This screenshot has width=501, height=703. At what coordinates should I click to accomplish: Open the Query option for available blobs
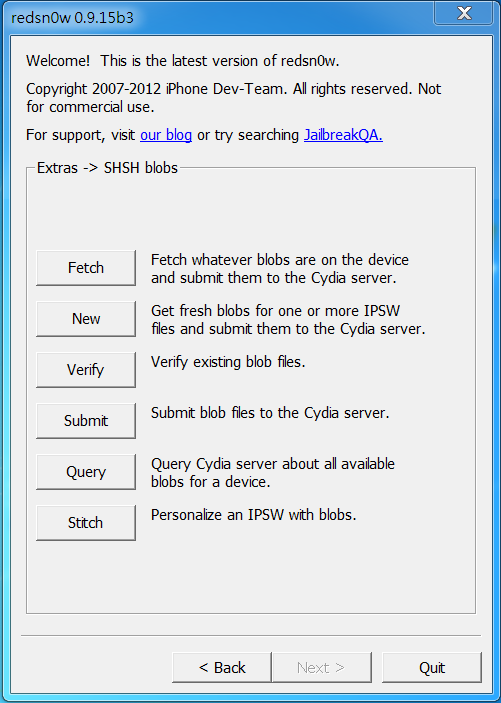pyautogui.click(x=86, y=472)
